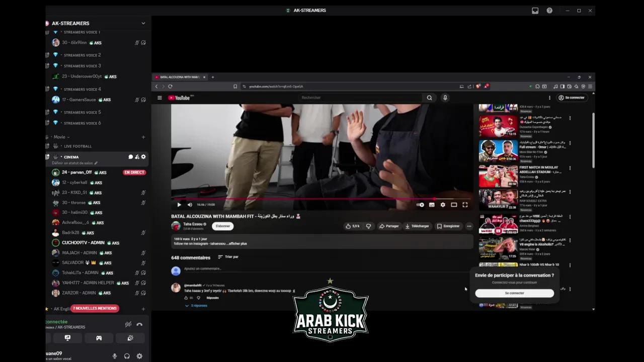The image size is (644, 362).
Task: Click the Se connecter button in YouTube header
Action: pos(572,98)
